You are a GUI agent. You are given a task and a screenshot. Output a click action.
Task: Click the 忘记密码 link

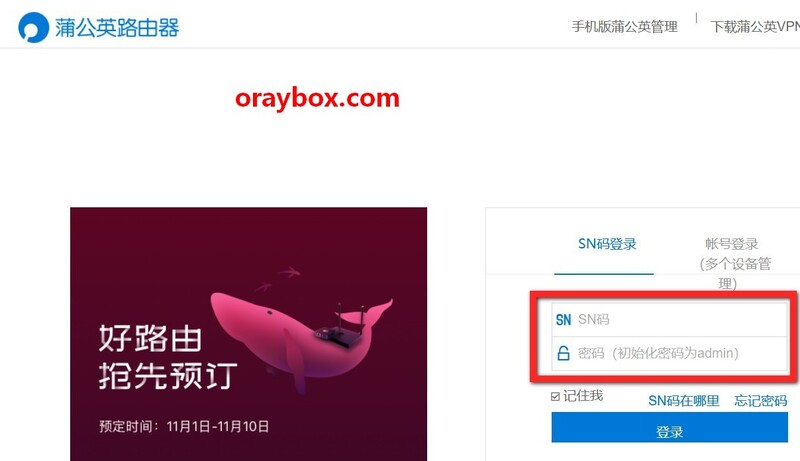(761, 401)
